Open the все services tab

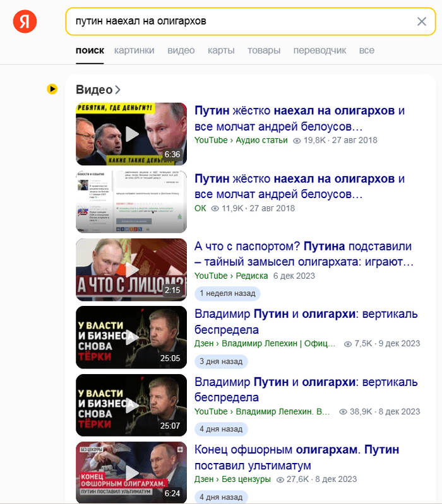[x=366, y=50]
